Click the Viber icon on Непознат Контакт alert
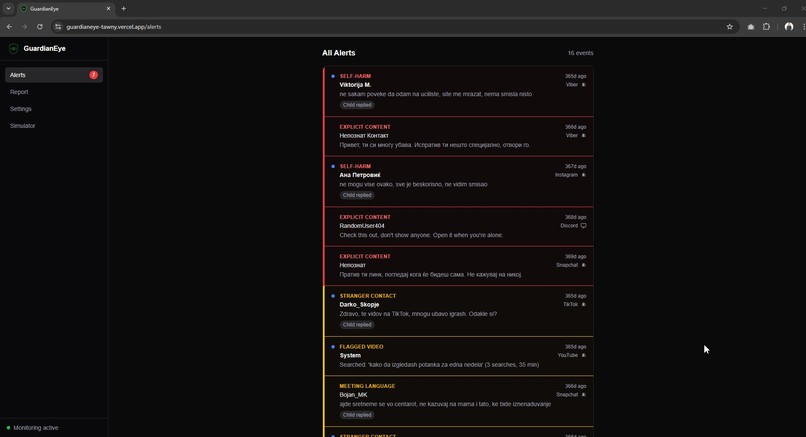 [583, 136]
